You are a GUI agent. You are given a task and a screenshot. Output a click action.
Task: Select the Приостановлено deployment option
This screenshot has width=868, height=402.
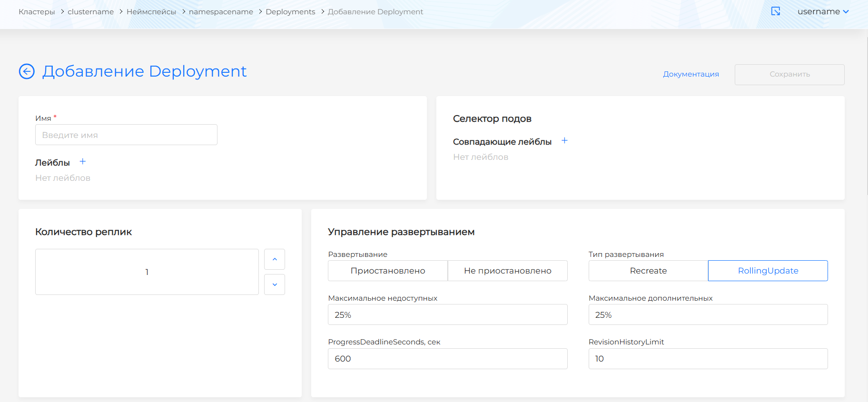click(387, 271)
